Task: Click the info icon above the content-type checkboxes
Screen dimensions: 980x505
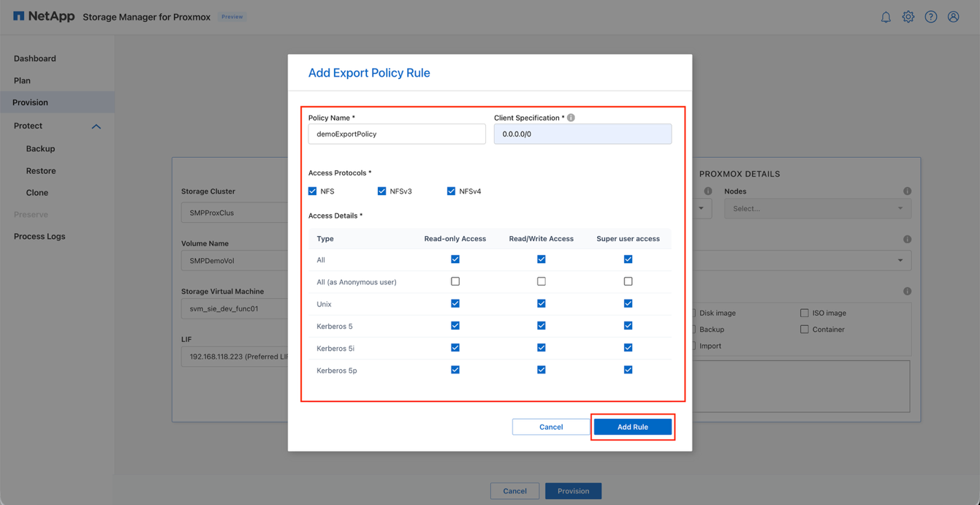Action: click(x=907, y=289)
